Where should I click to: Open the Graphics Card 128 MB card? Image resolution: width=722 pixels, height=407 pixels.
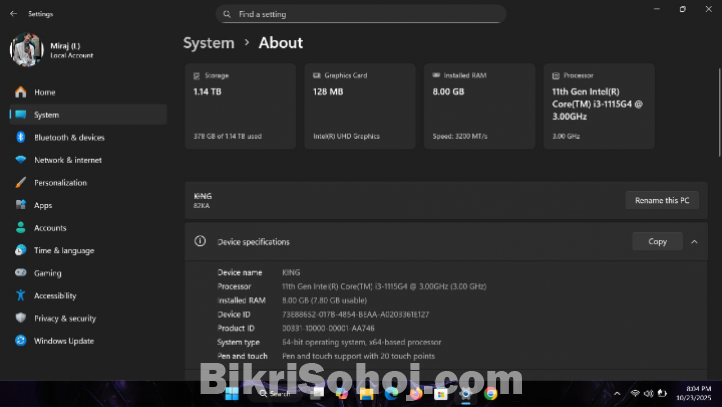(x=360, y=106)
